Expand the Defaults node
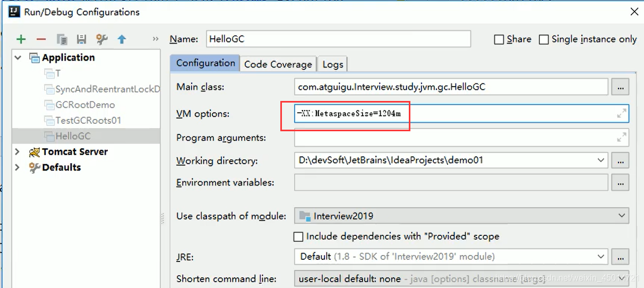Viewport: 644px width, 288px height. (18, 167)
